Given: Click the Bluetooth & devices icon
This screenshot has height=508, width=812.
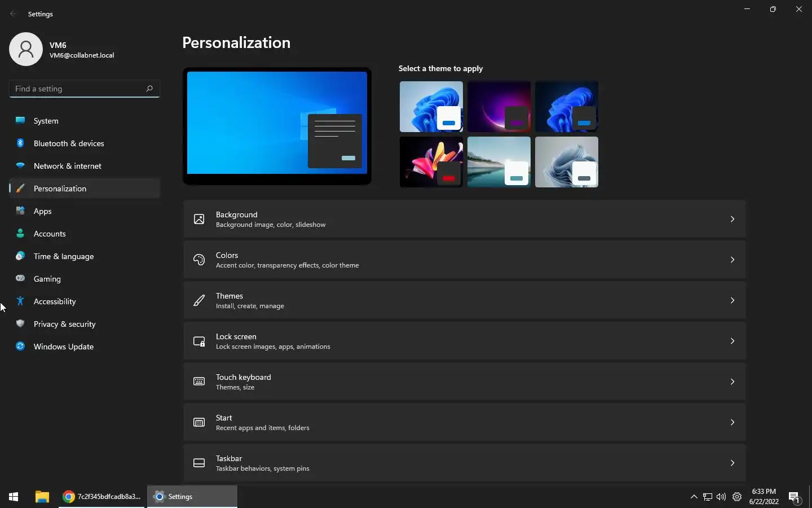Looking at the screenshot, I should pyautogui.click(x=20, y=143).
